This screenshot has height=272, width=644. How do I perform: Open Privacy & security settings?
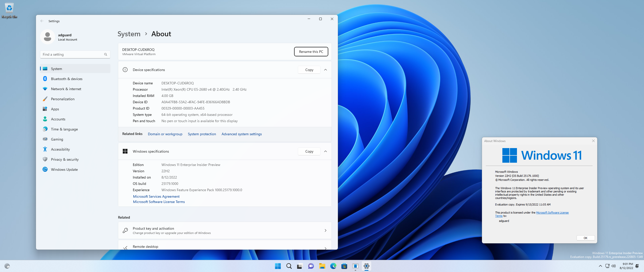click(x=75, y=159)
